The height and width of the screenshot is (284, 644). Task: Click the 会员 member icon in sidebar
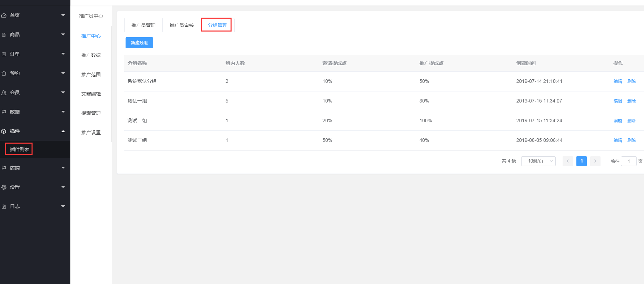pyautogui.click(x=4, y=93)
